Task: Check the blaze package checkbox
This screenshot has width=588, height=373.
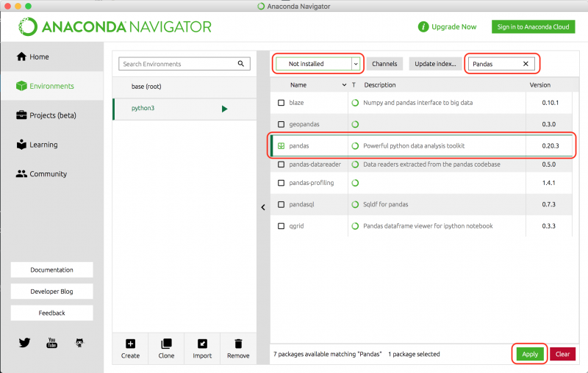Action: [x=281, y=103]
